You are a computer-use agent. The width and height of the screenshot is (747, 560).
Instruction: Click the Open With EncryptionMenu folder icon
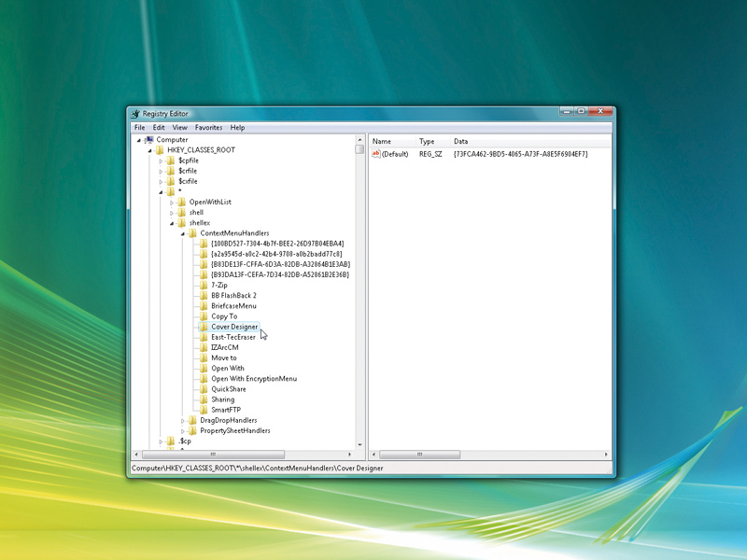[x=204, y=379]
